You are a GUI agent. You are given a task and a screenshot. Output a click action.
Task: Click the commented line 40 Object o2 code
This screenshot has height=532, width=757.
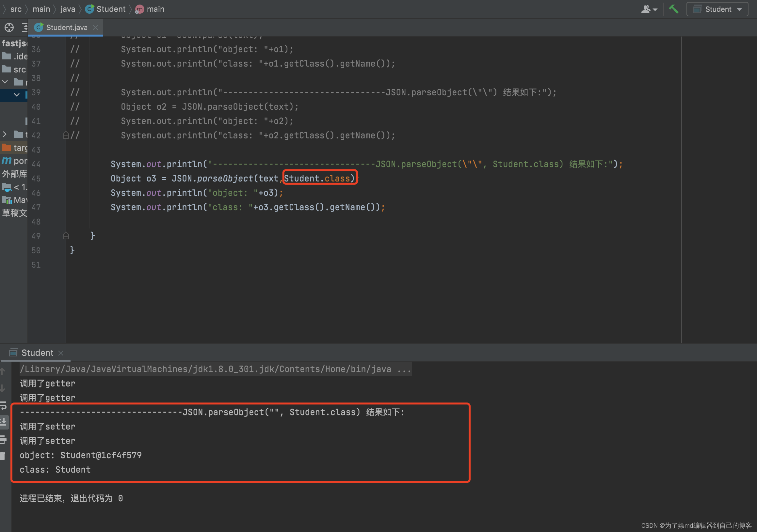[210, 107]
